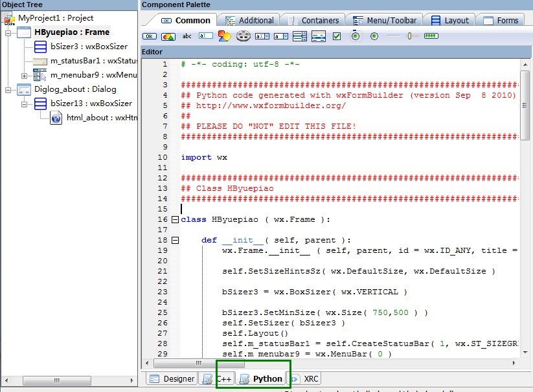Click the editor scroll left arrow
Image resolution: width=533 pixels, height=392 pixels.
(x=147, y=363)
